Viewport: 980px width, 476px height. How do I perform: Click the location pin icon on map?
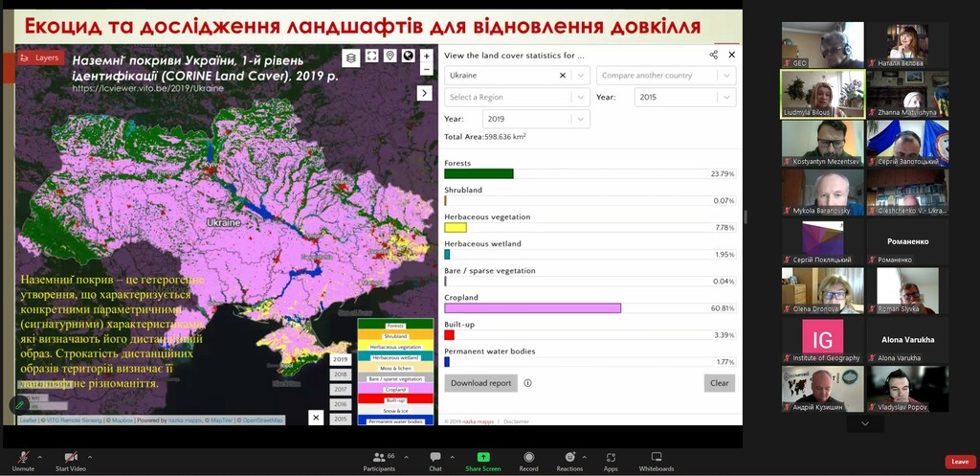[390, 57]
